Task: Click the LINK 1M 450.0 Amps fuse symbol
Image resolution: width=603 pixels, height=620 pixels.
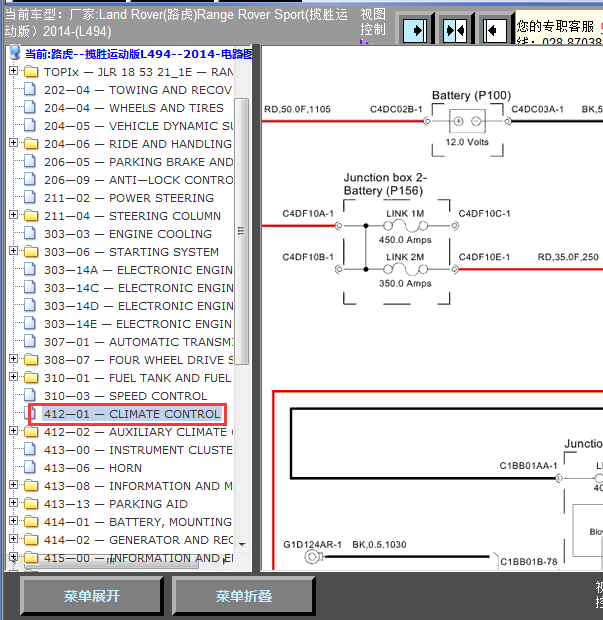Action: coord(405,226)
